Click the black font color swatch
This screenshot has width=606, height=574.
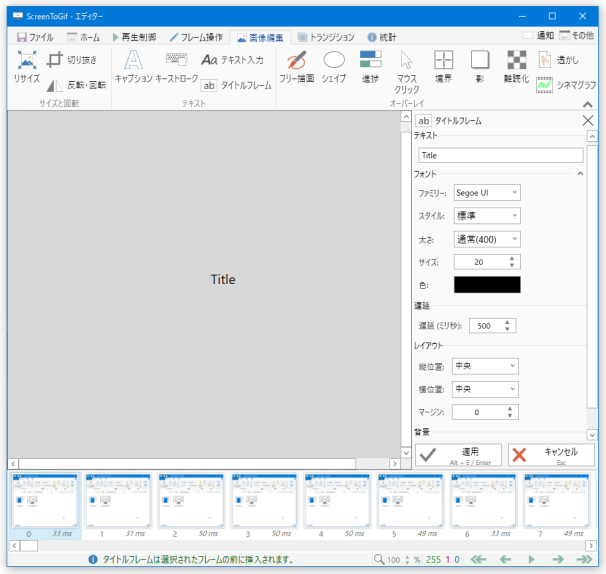pyautogui.click(x=487, y=285)
